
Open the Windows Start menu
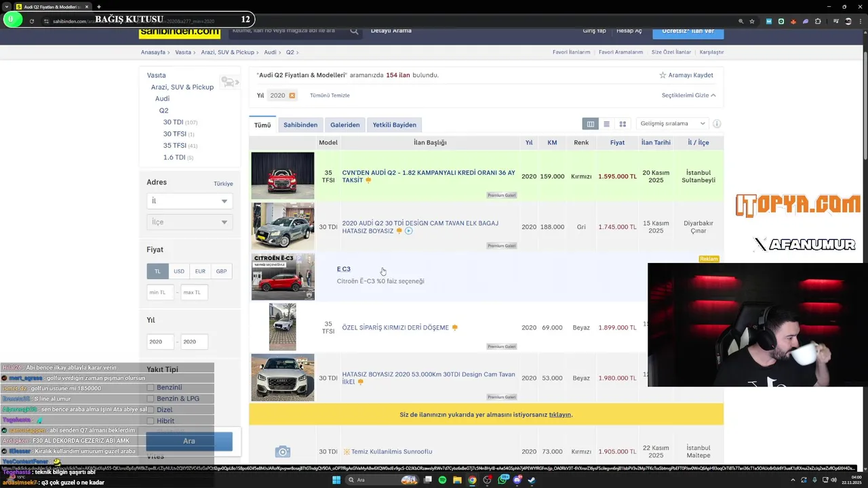[336, 480]
